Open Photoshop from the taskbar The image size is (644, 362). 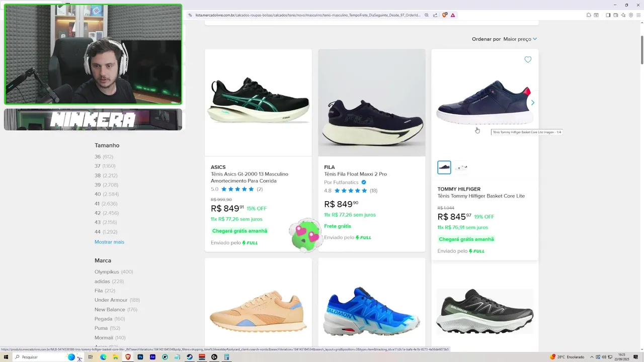coord(140,357)
